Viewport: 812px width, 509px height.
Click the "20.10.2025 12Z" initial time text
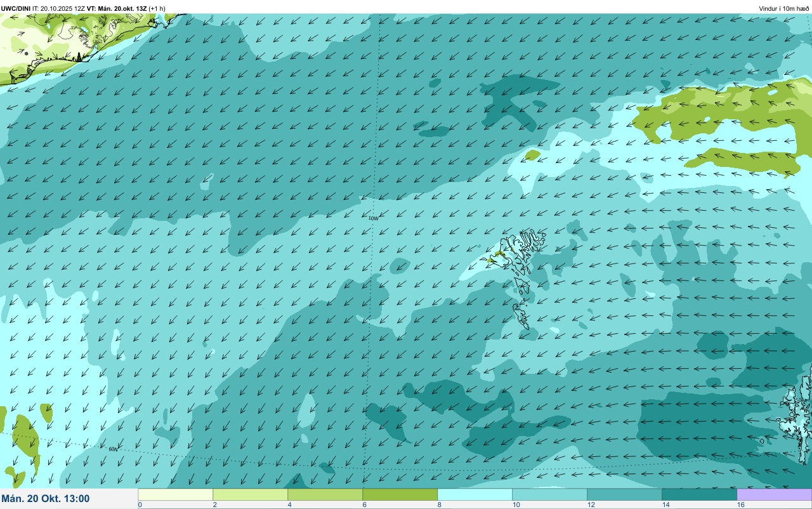point(62,8)
